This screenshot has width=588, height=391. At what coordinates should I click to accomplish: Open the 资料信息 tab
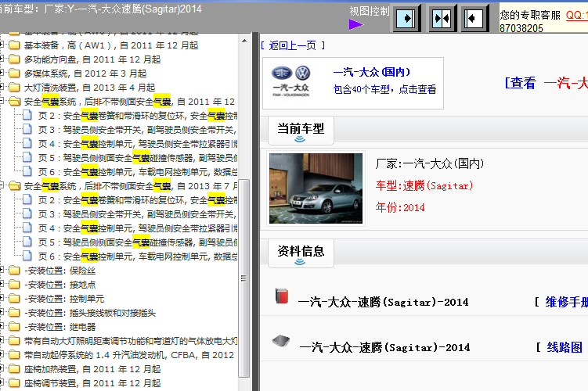point(301,253)
